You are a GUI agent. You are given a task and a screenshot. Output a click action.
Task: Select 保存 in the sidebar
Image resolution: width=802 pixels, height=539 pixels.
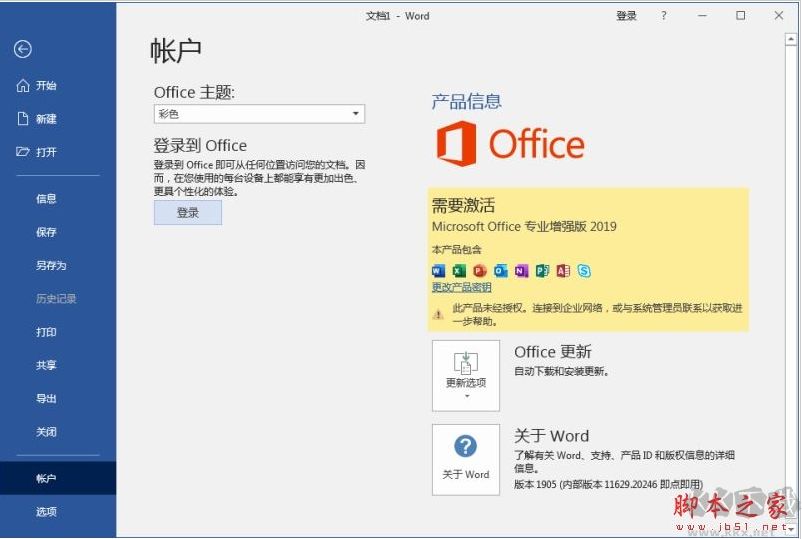click(x=46, y=232)
